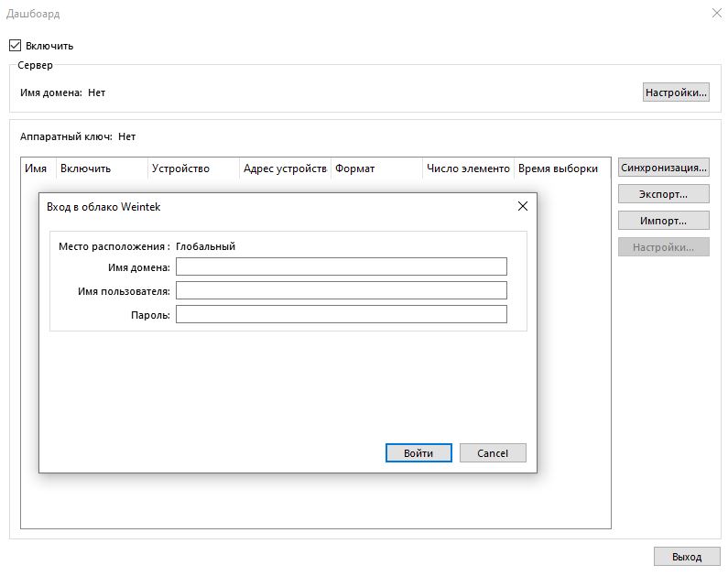Focus the Имя домена input field
728x576 pixels.
coord(341,266)
